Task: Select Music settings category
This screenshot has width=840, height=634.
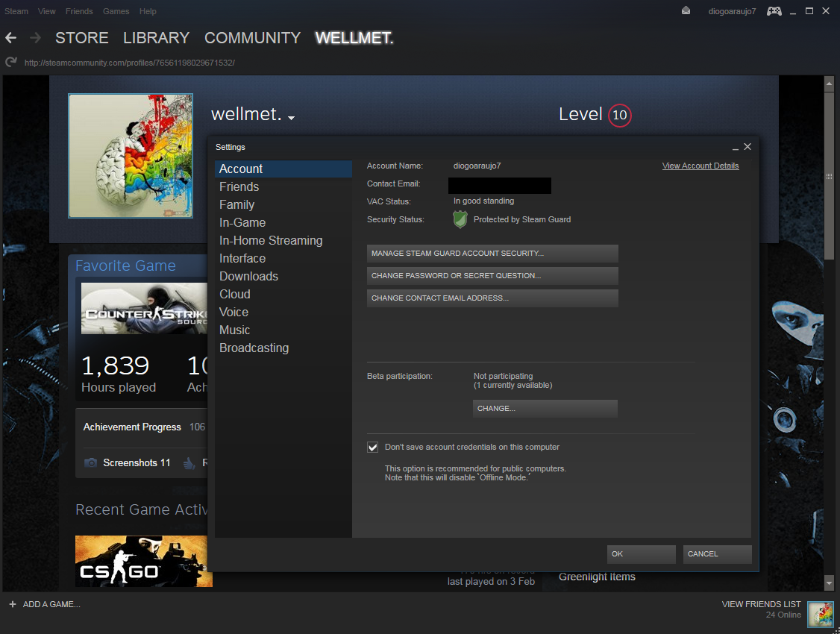Action: pos(283,330)
